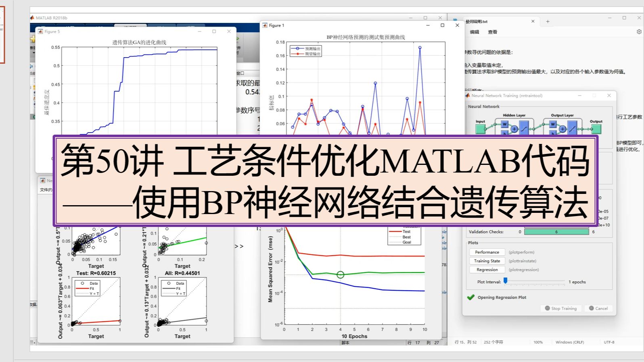Click MATLAB R2018b main window logo

pyautogui.click(x=32, y=18)
